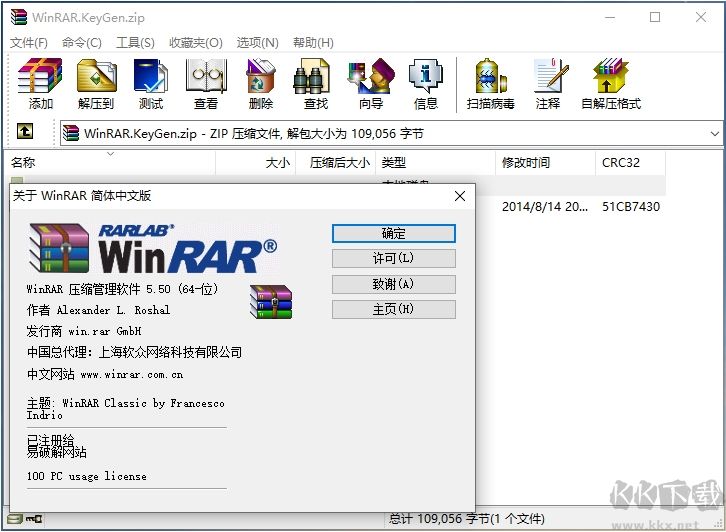This screenshot has height=532, width=726.
Task: Click the Add (添加) toolbar icon
Action: (40, 84)
